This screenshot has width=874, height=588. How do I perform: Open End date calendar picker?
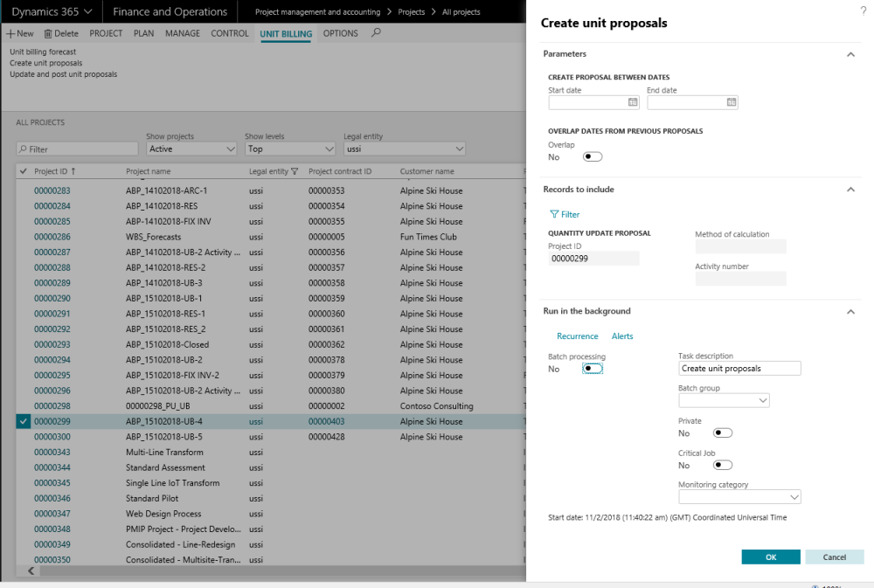coord(732,102)
